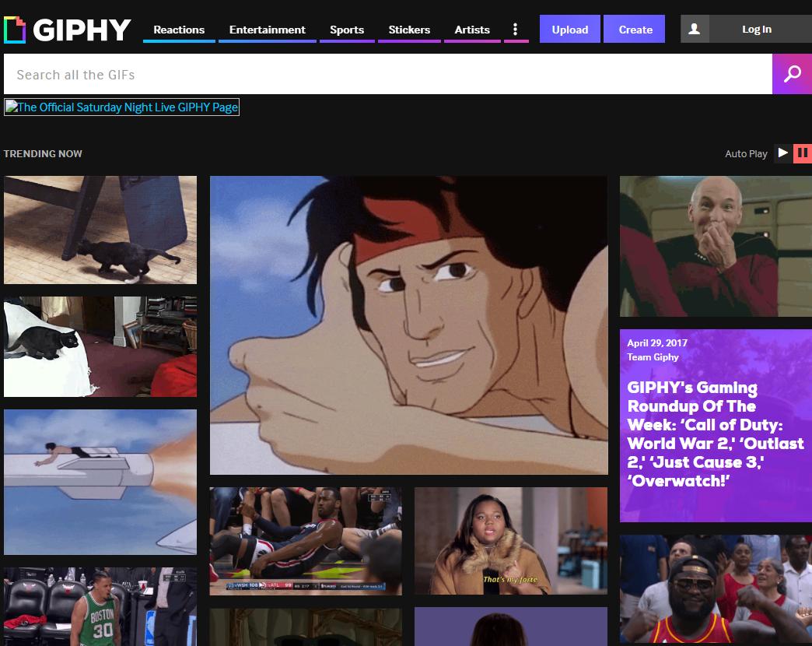Open the three-dot more categories menu
The image size is (812, 646).
[515, 30]
